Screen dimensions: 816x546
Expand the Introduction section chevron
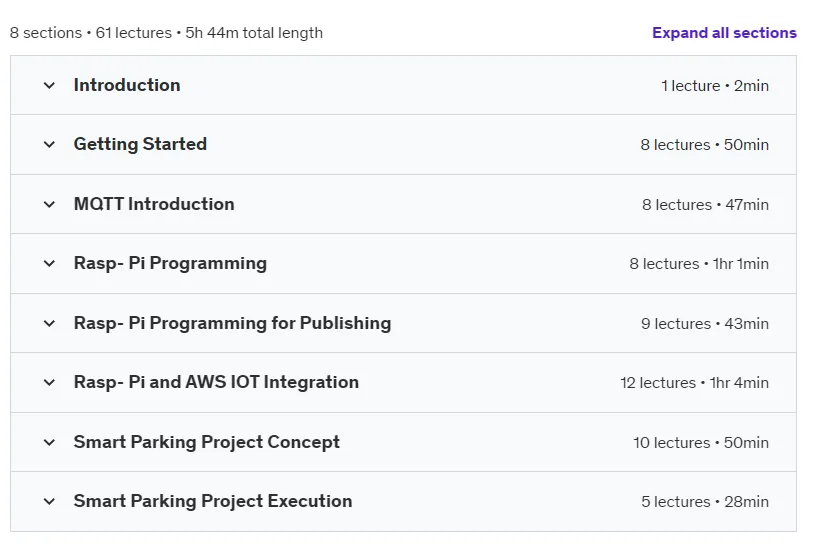(x=49, y=85)
